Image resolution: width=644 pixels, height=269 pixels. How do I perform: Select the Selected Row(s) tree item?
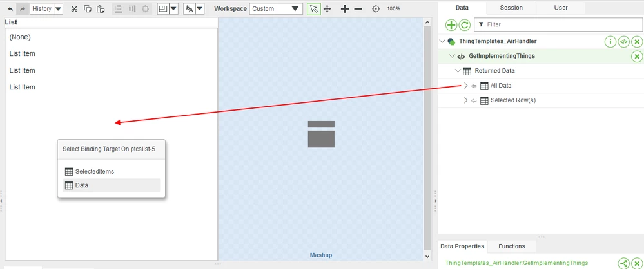[513, 100]
